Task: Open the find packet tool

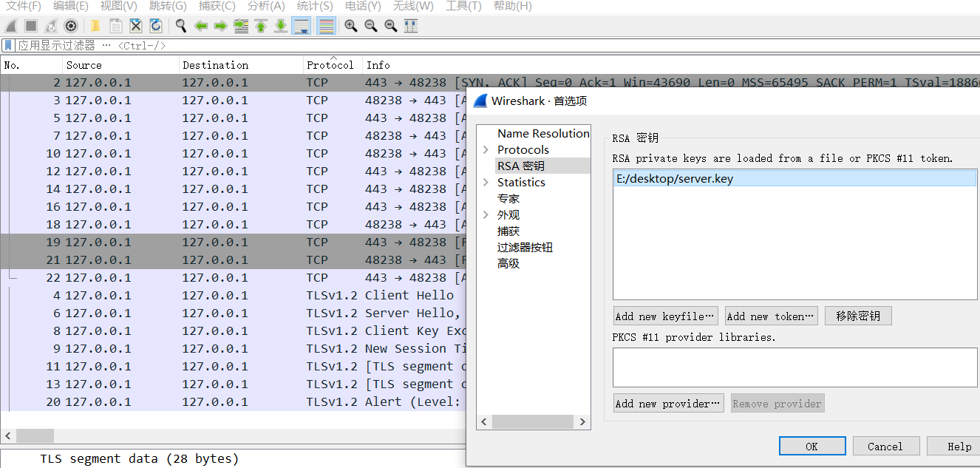Action: 180,26
